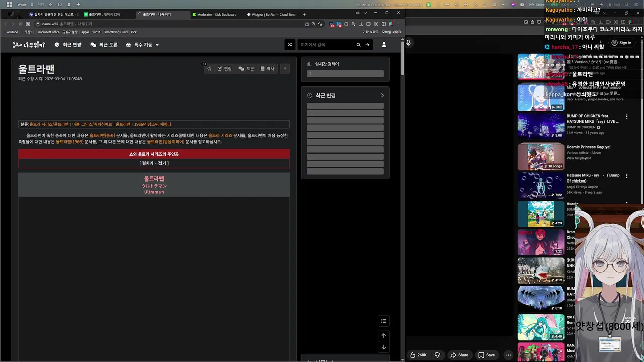The width and height of the screenshot is (644, 362).
Task: Click the YouTube Save button
Action: 486,355
